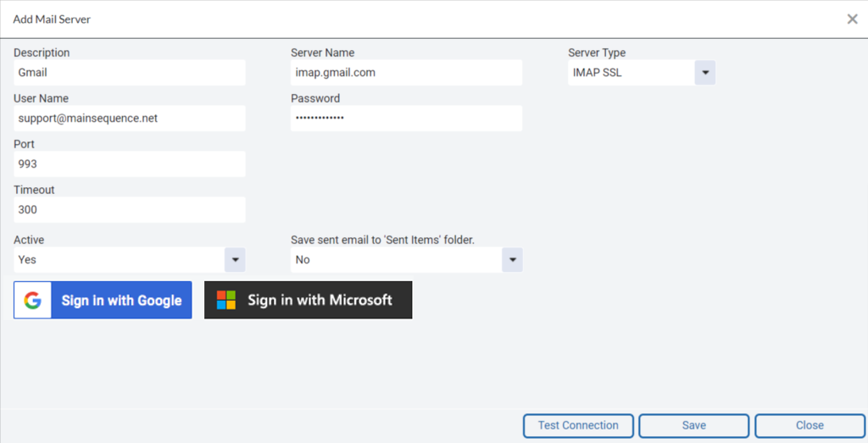868x443 pixels.
Task: Focus the User Name text field
Action: [x=129, y=119]
